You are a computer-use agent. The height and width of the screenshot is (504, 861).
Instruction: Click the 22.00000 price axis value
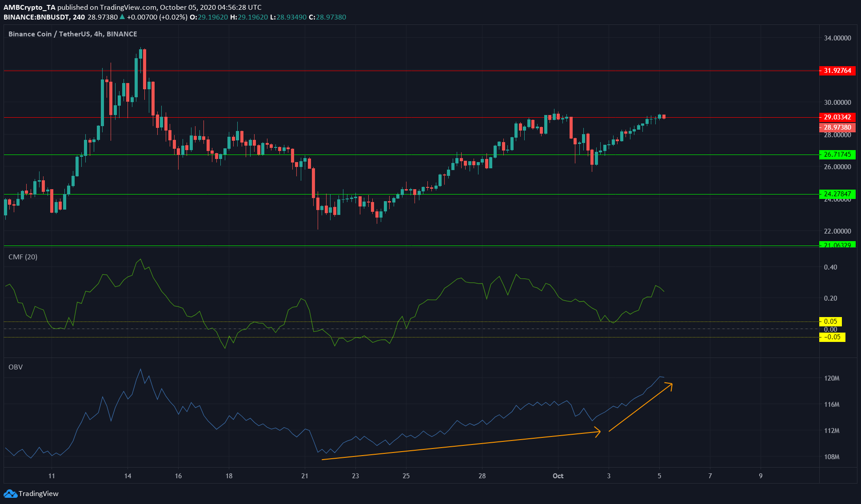837,231
